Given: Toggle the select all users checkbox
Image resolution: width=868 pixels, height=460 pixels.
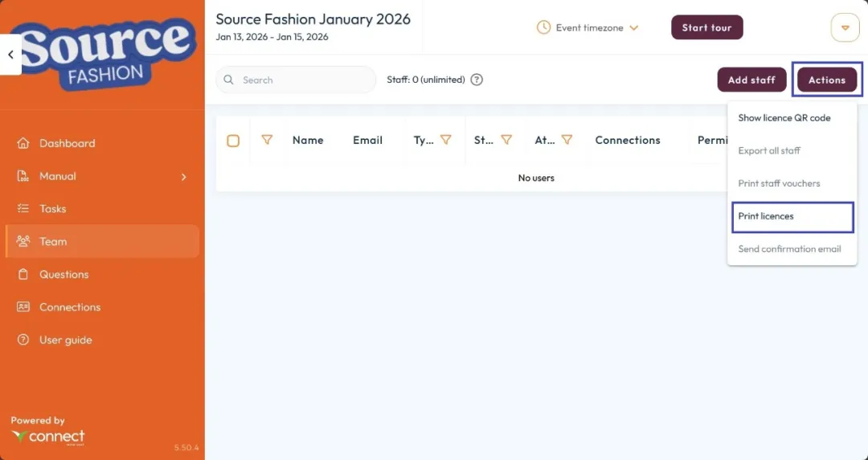Looking at the screenshot, I should pos(233,141).
